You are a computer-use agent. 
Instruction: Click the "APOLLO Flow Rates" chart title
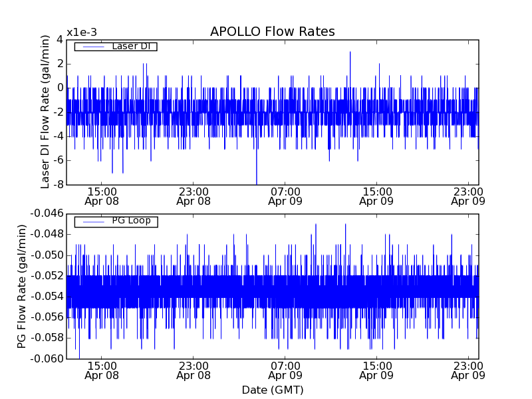tap(273, 31)
